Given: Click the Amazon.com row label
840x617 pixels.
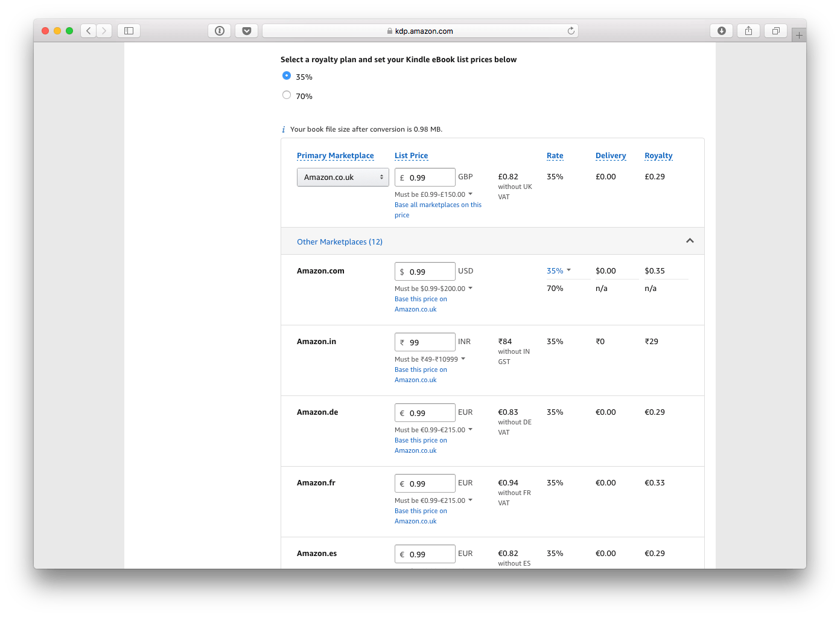Looking at the screenshot, I should (x=320, y=271).
